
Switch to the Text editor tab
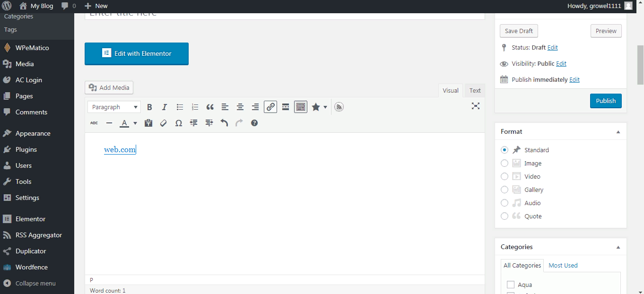475,90
